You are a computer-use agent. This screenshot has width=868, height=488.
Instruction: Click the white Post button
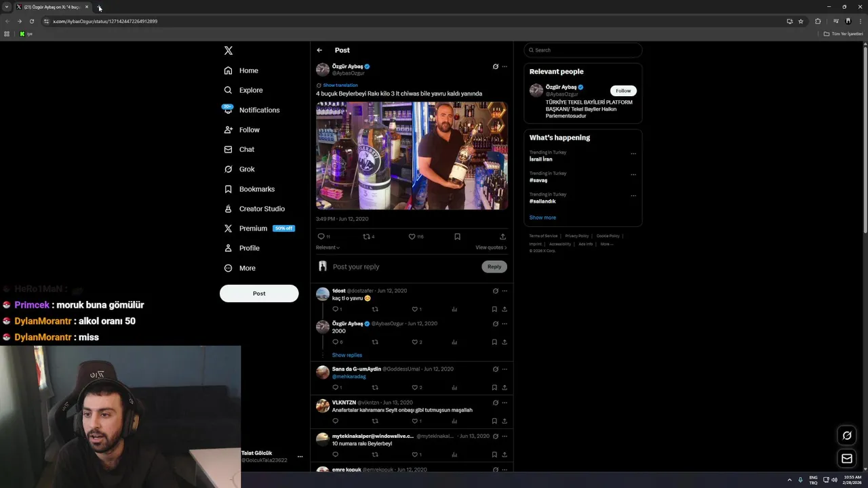tap(259, 293)
